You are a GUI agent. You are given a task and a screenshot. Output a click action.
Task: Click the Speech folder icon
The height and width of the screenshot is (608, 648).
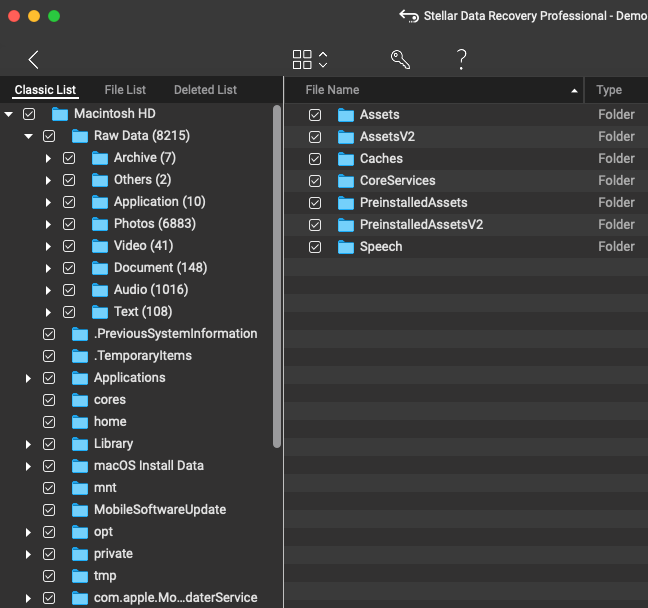(346, 247)
